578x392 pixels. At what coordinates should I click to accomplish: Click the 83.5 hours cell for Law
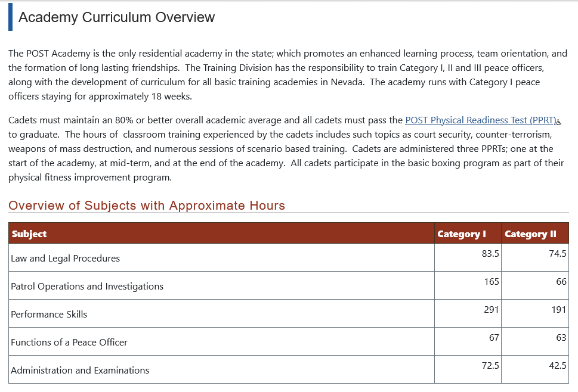[490, 253]
